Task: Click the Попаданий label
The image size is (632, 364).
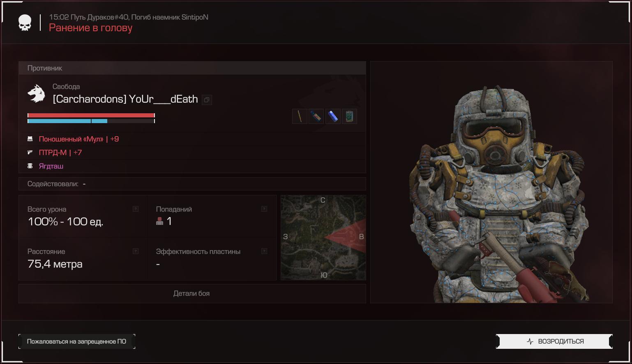Action: pos(174,209)
